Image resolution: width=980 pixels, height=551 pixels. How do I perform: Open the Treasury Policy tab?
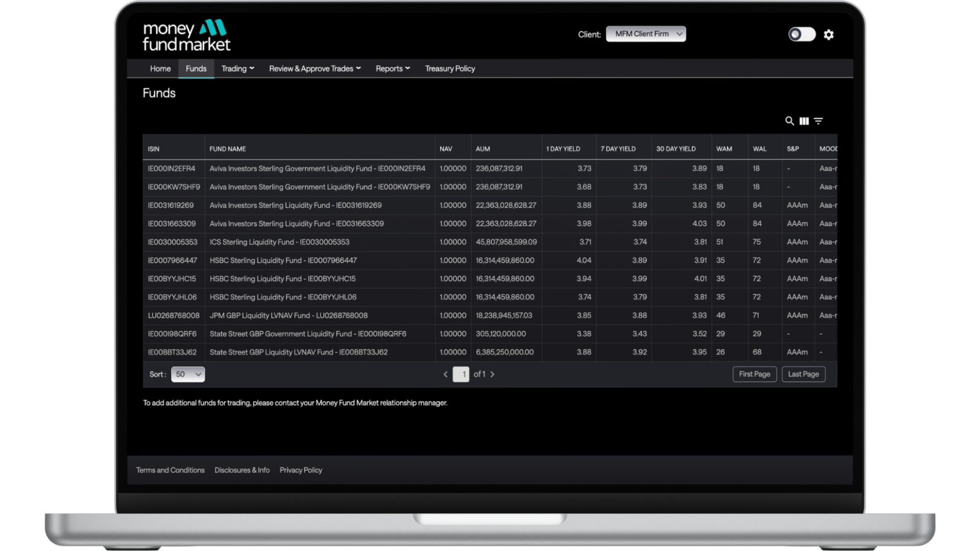pyautogui.click(x=450, y=68)
